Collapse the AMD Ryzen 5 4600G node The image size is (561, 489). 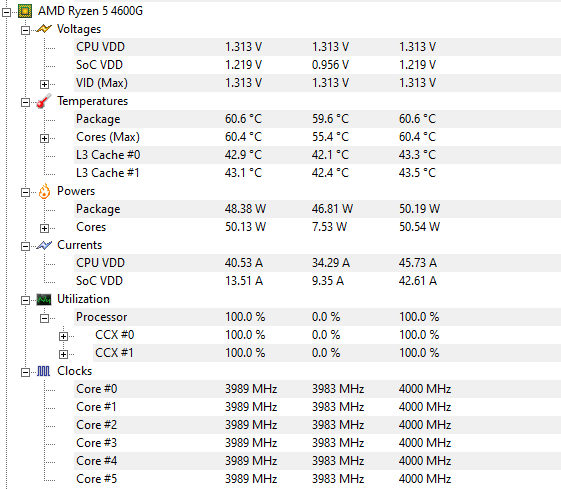click(6, 13)
